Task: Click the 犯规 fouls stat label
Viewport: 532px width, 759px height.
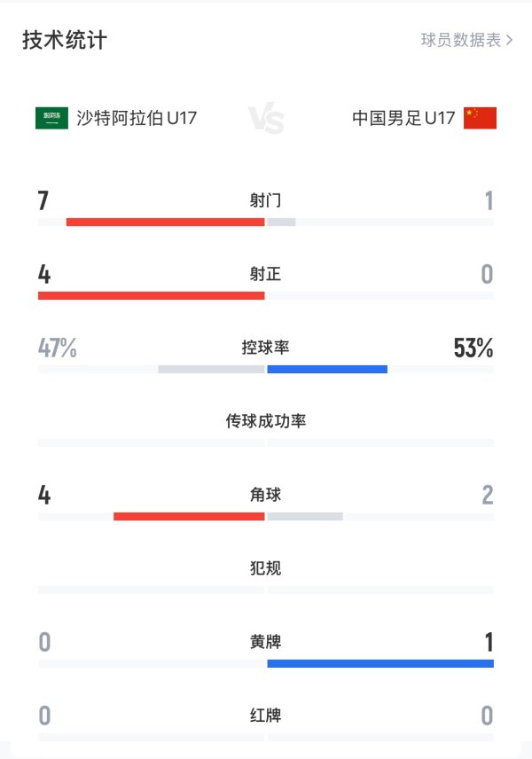Action: pyautogui.click(x=266, y=568)
